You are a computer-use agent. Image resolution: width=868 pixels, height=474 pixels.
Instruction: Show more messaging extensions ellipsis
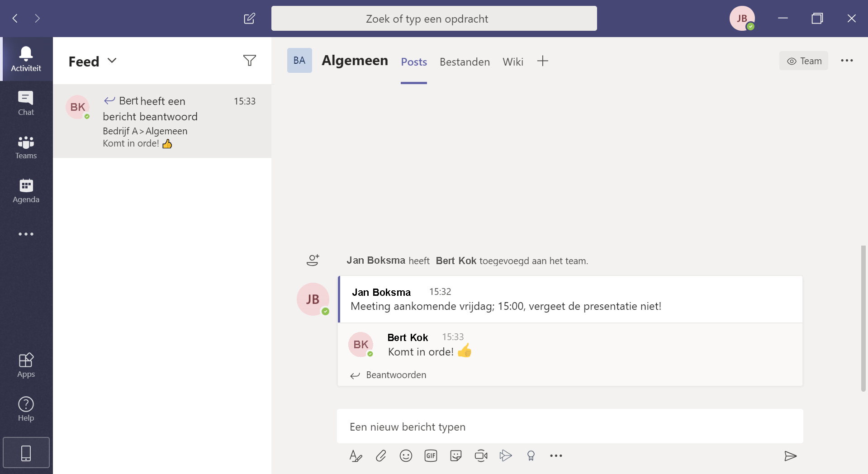pos(556,456)
